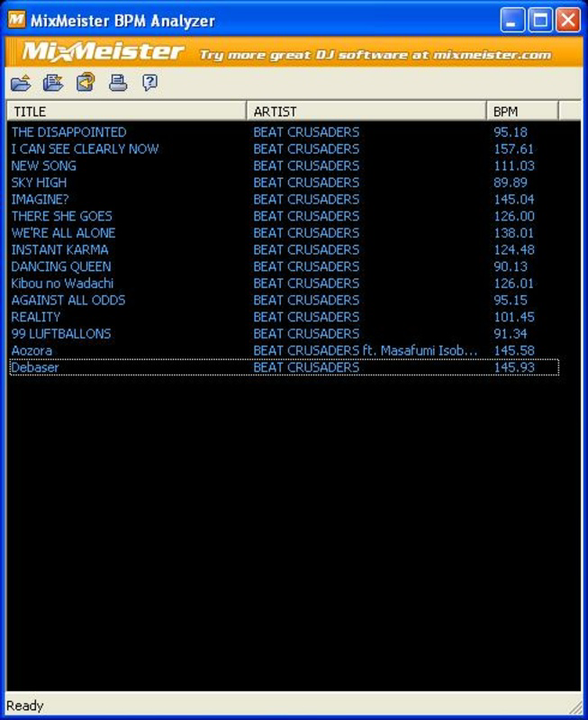The width and height of the screenshot is (588, 720).
Task: Click the BPM value 111.03
Action: coord(514,166)
